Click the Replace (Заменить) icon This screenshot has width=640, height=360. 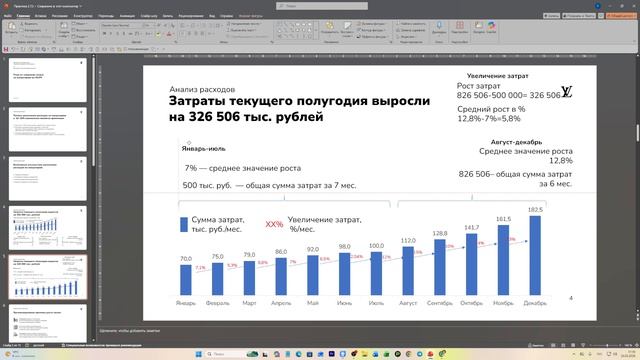click(x=398, y=30)
